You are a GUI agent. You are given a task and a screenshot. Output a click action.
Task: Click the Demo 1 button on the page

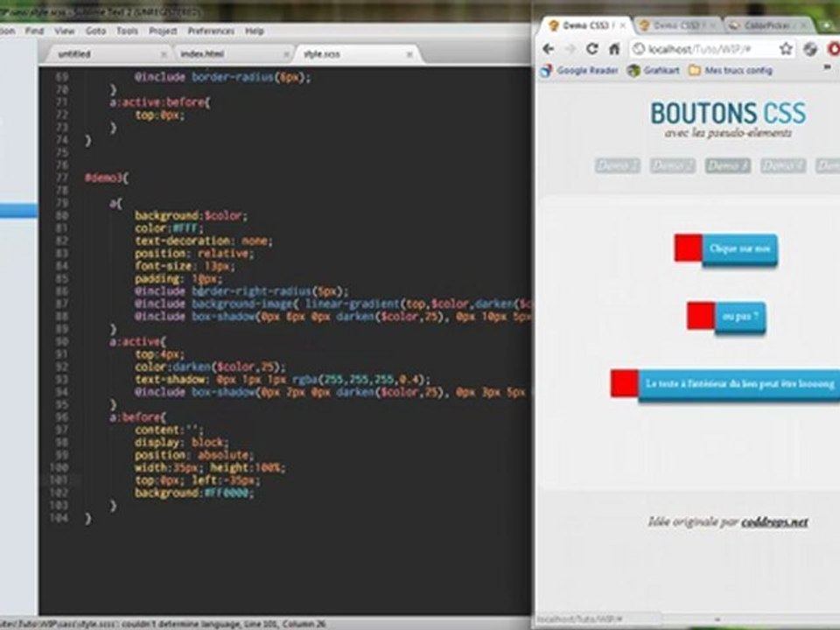click(x=617, y=165)
